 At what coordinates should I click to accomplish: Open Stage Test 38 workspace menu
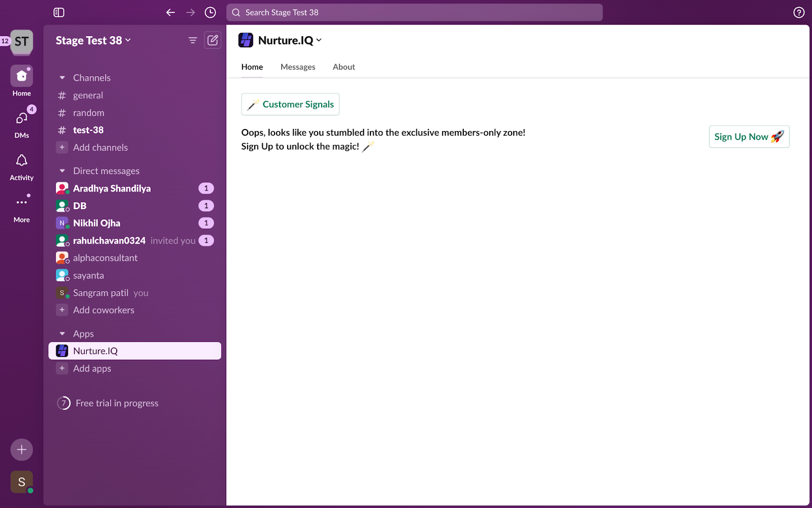93,41
